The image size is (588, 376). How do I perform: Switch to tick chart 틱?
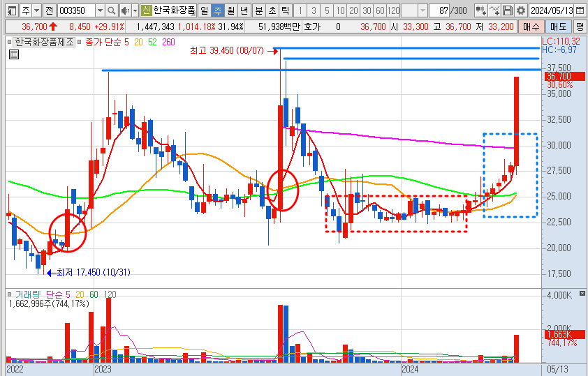pos(286,10)
